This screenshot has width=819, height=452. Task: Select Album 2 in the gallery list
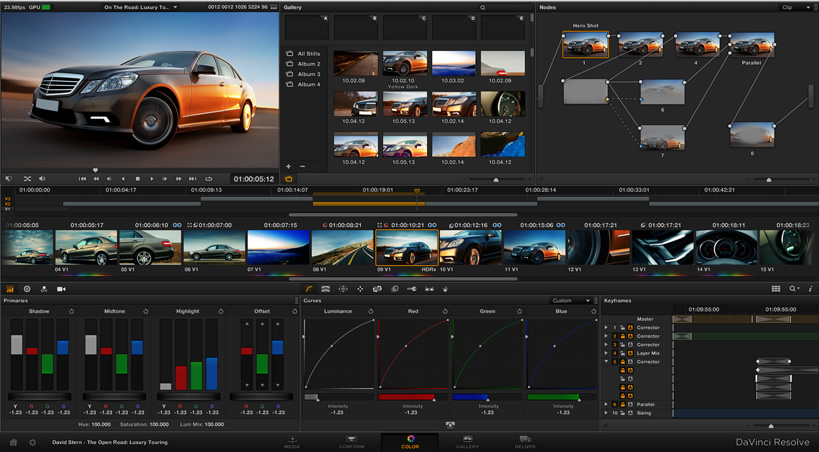tap(308, 64)
